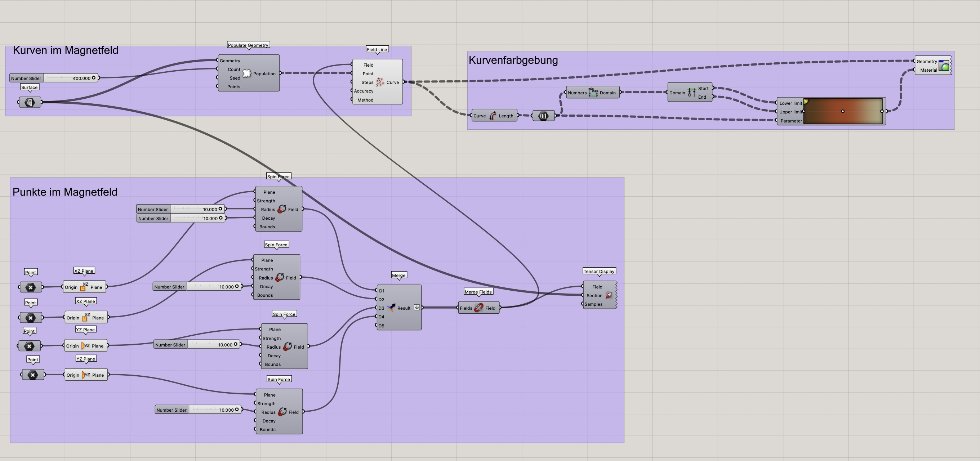This screenshot has height=461, width=980.
Task: Select the 'Punkte im Magnetfeld' group title
Action: (65, 192)
